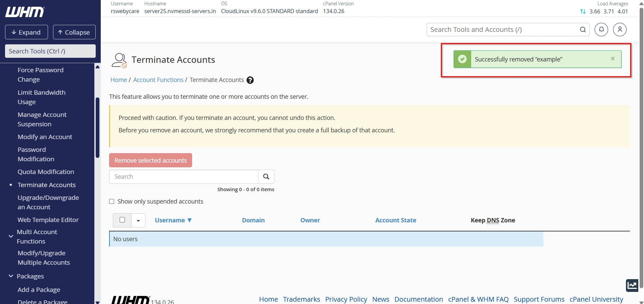This screenshot has width=644, height=304.
Task: Go to Home breadcrumb link
Action: [119, 80]
